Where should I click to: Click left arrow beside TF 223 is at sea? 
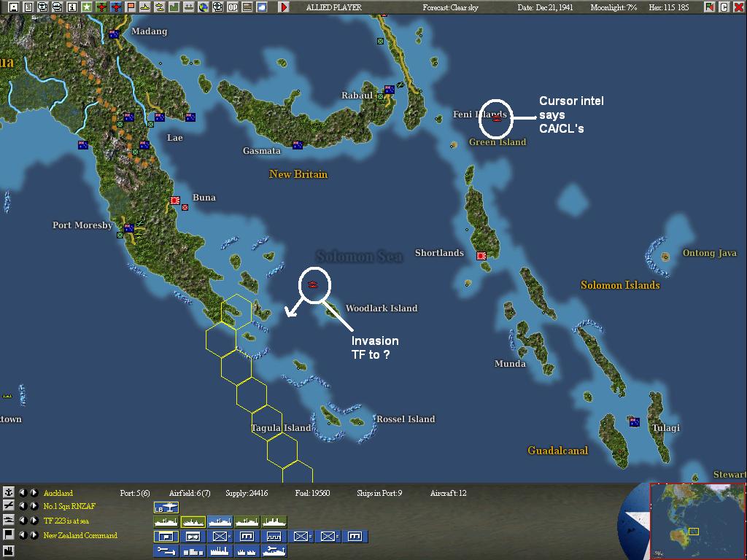pos(23,521)
